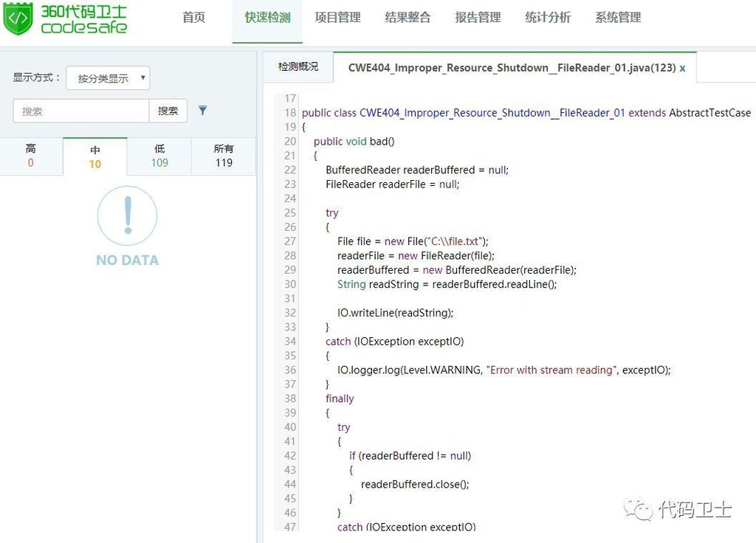Viewport: 756px width, 543px height.
Task: Close the FileReader_01.java tab with x
Action: pos(682,68)
